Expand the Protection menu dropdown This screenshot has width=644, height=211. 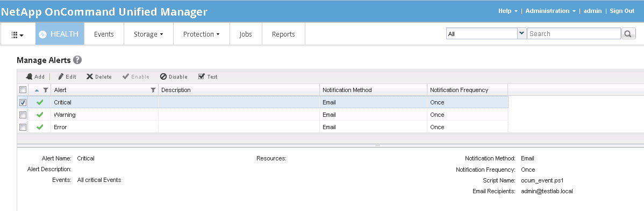pos(201,34)
